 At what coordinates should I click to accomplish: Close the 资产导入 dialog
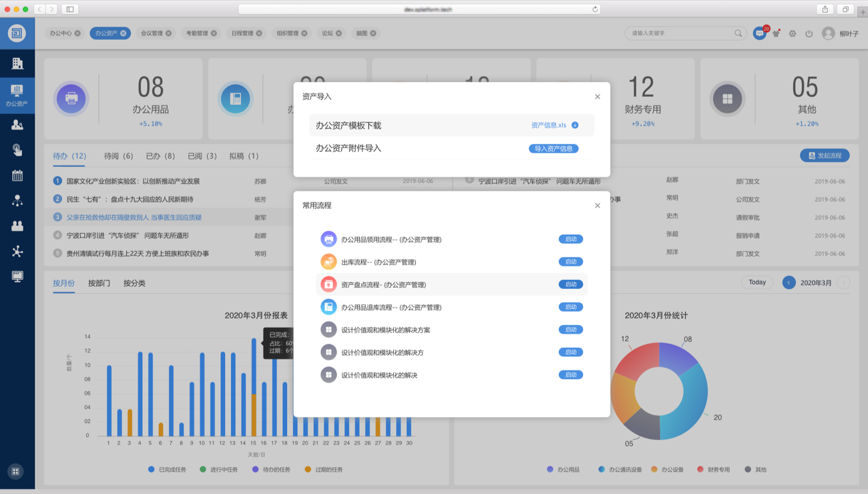[598, 97]
